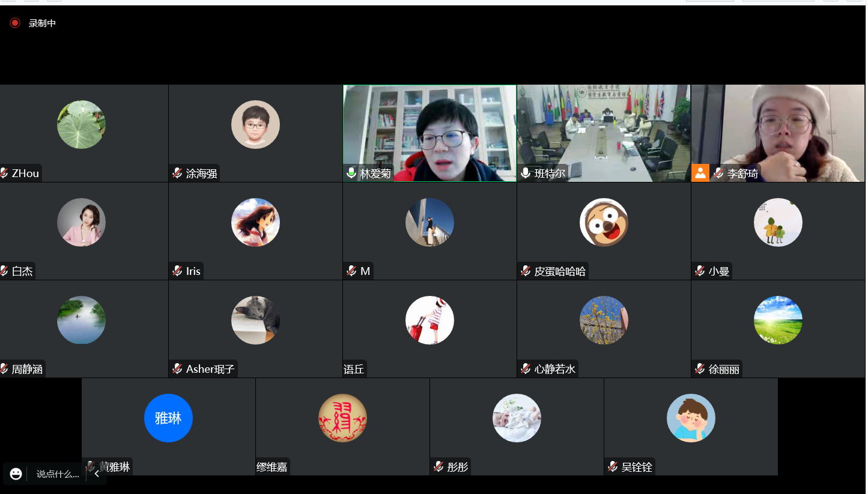Viewport: 868px width, 494px height.
Task: Click the red recording indicator icon
Action: pos(15,23)
